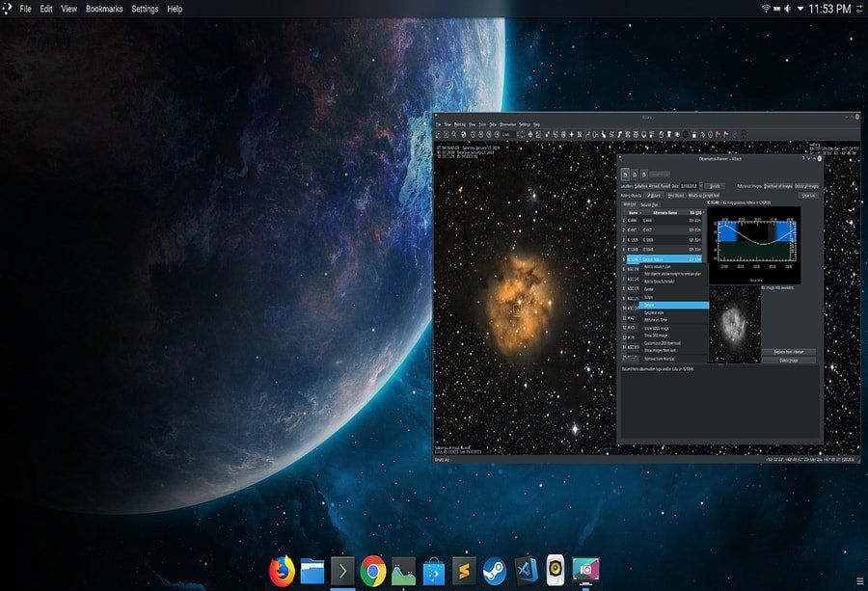
Task: Open the file manager folder icon in dock
Action: [x=312, y=572]
